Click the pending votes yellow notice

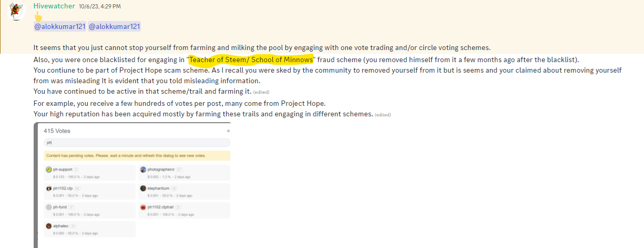137,156
